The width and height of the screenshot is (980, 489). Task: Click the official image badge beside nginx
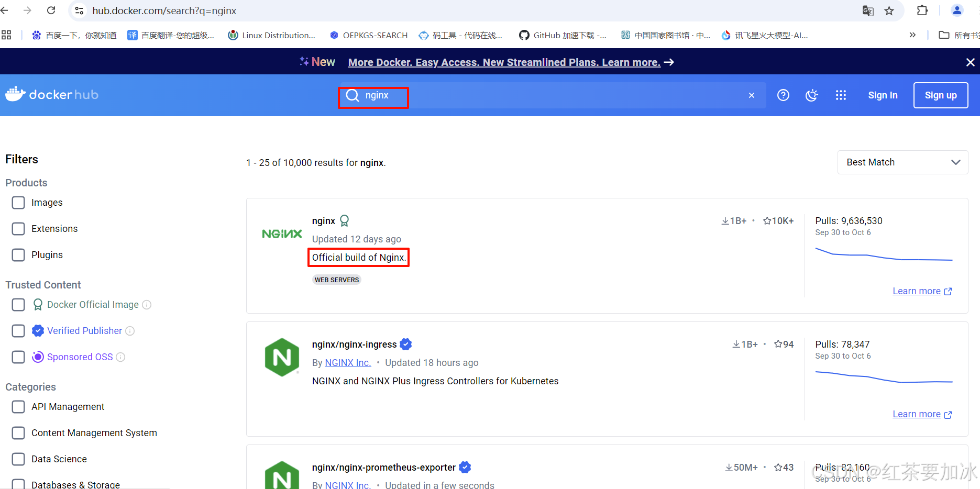point(344,221)
